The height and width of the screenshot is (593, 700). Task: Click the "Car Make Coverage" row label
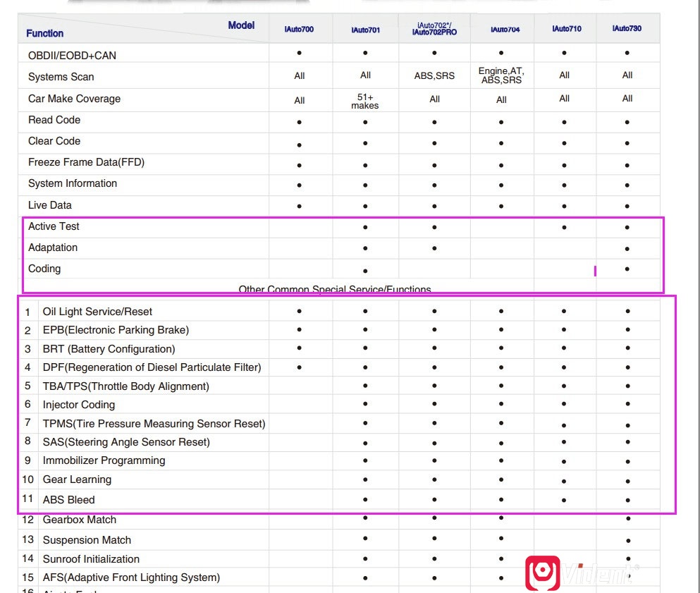(x=74, y=99)
